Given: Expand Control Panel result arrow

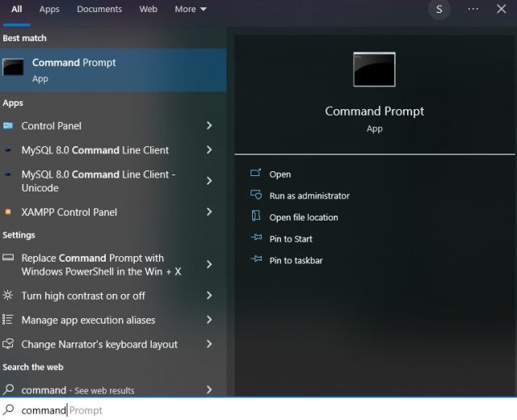Looking at the screenshot, I should (x=209, y=126).
